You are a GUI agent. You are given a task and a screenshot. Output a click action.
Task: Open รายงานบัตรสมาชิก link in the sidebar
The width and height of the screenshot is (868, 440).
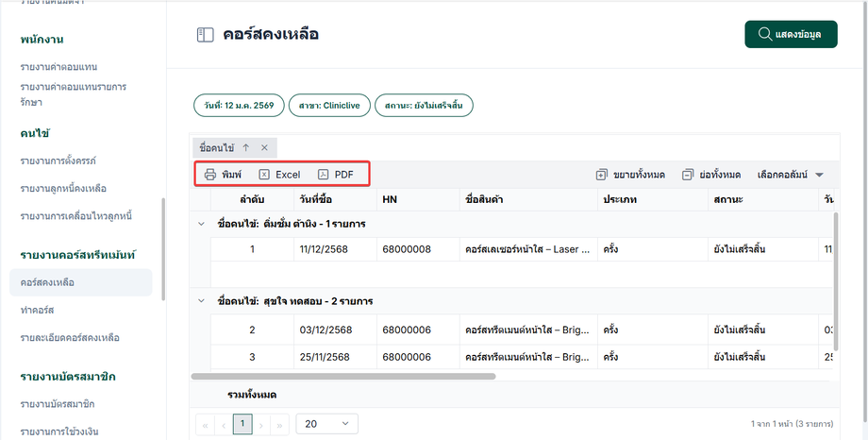pyautogui.click(x=58, y=404)
